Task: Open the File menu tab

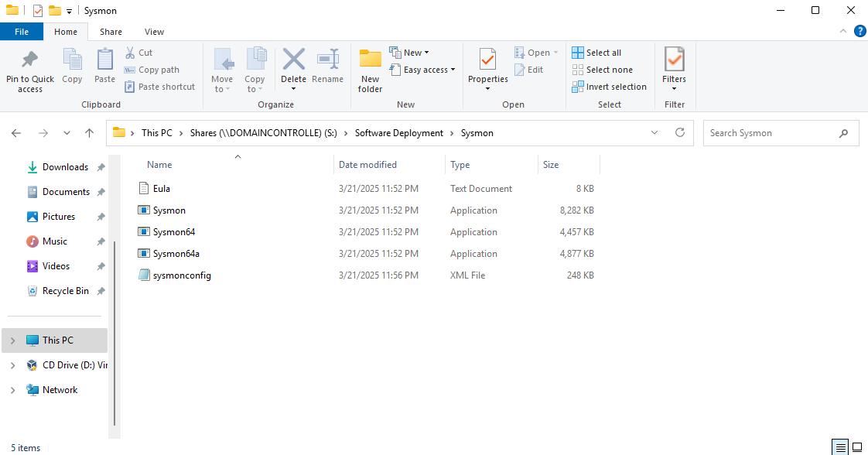Action: coord(22,32)
